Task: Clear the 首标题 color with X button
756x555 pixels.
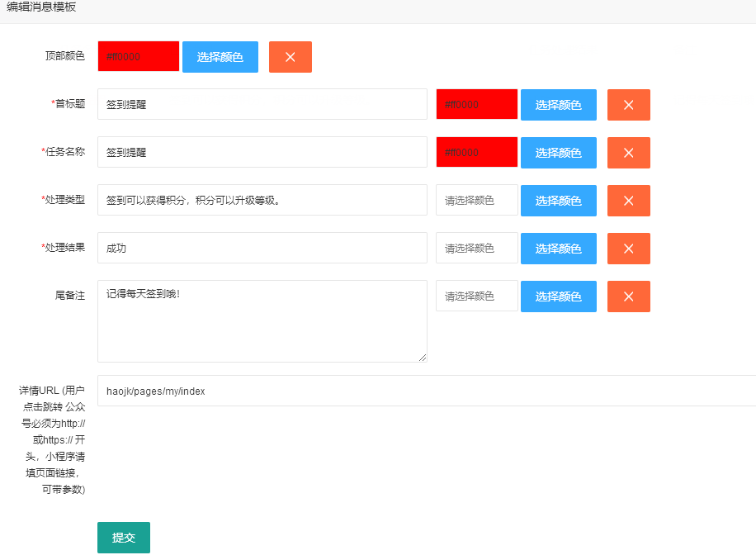Action: (629, 105)
